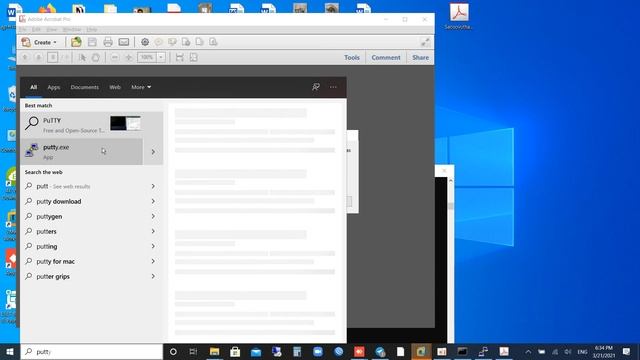Image resolution: width=640 pixels, height=360 pixels.
Task: Expand putty.exe result details arrow
Action: pyautogui.click(x=153, y=152)
